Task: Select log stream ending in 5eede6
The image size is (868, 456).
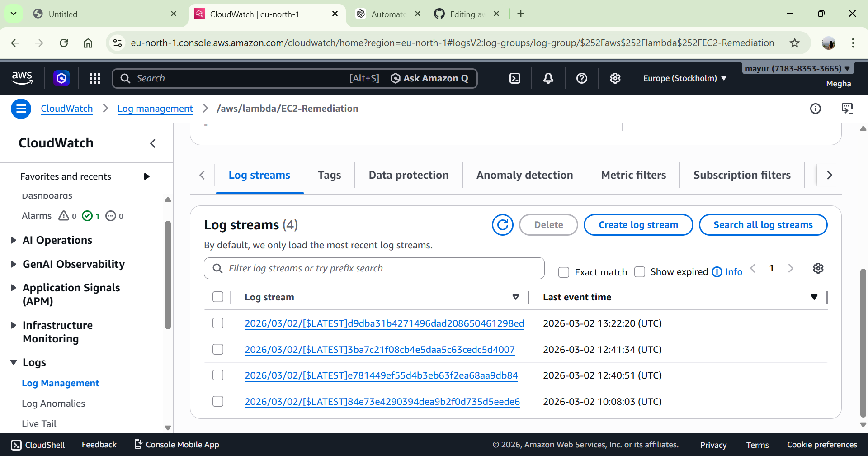Action: pyautogui.click(x=218, y=401)
